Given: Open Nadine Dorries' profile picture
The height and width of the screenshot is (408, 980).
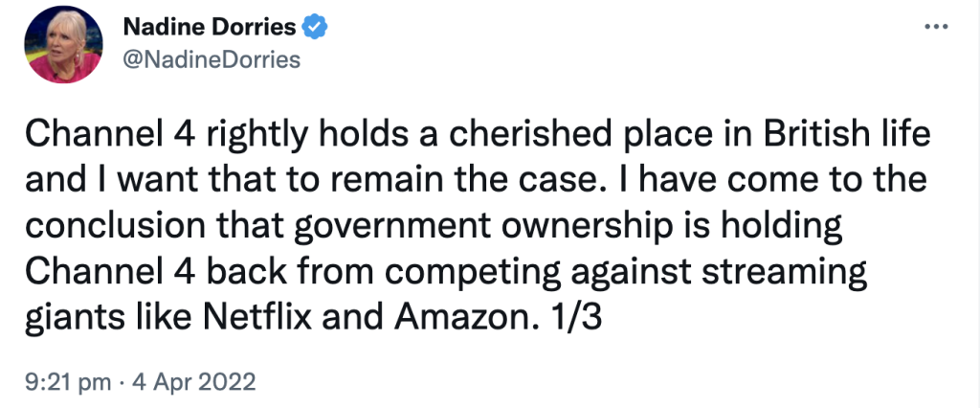Looking at the screenshot, I should (x=63, y=44).
